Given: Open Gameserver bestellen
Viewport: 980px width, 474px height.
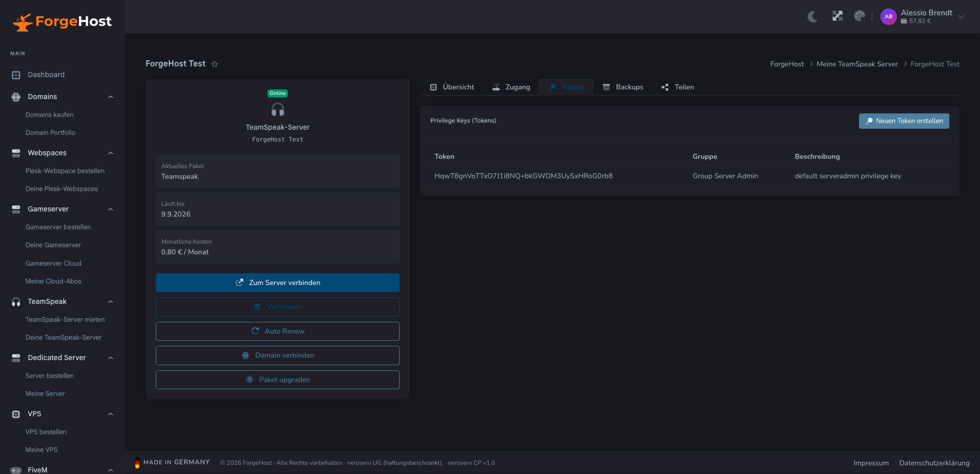Looking at the screenshot, I should pyautogui.click(x=58, y=227).
